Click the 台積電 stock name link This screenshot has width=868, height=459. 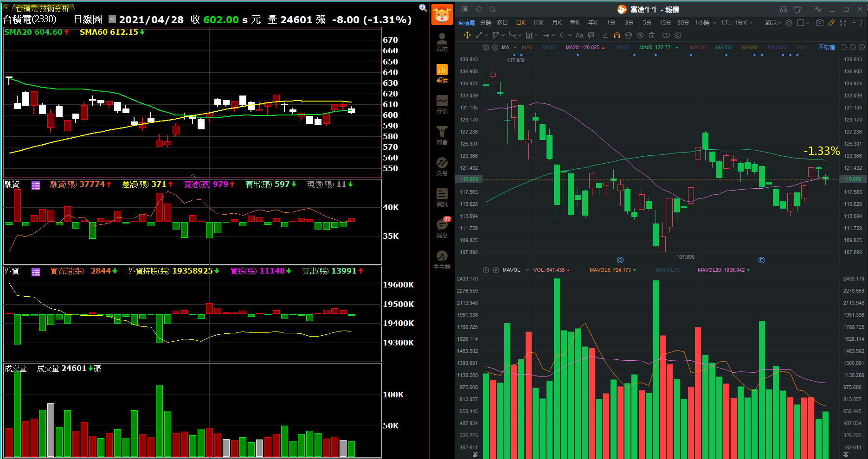pos(467,23)
